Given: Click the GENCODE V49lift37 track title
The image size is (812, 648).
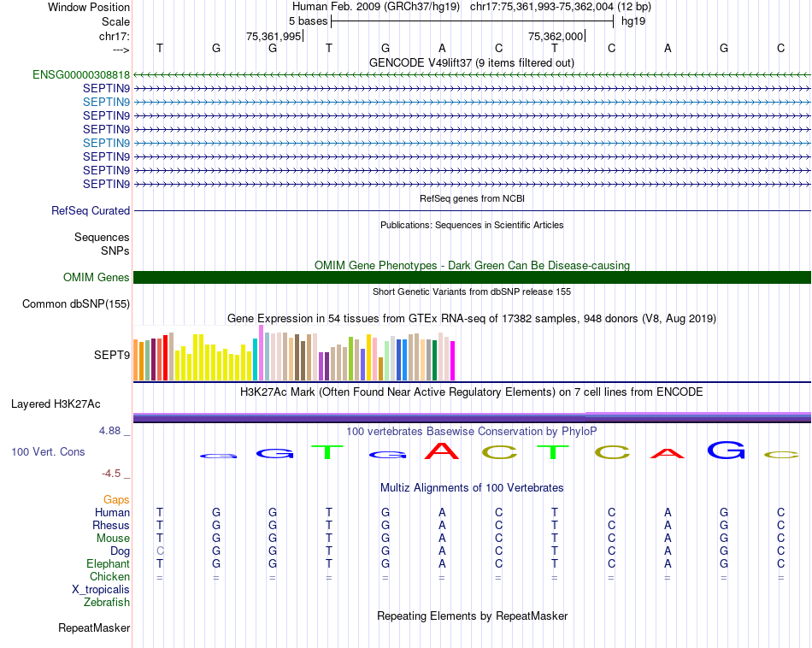Looking at the screenshot, I should tap(471, 62).
